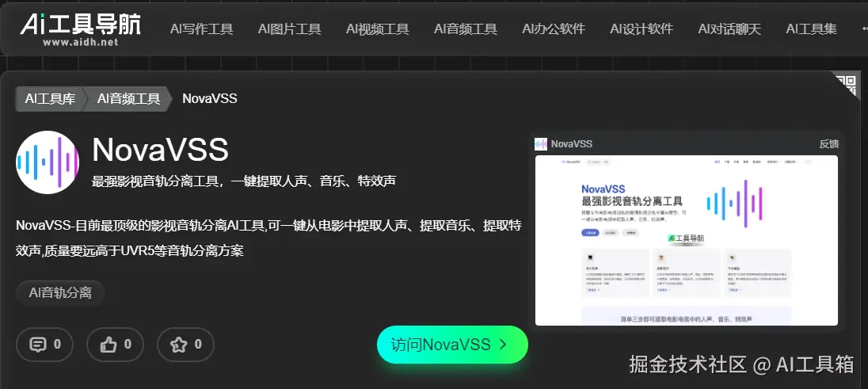The image size is (868, 389).
Task: Go to AI音频工具 breadcrumb
Action: [x=128, y=98]
